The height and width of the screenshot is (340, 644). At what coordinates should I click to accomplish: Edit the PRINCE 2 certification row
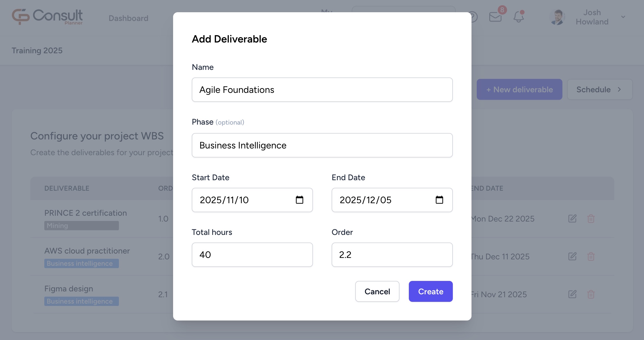572,219
